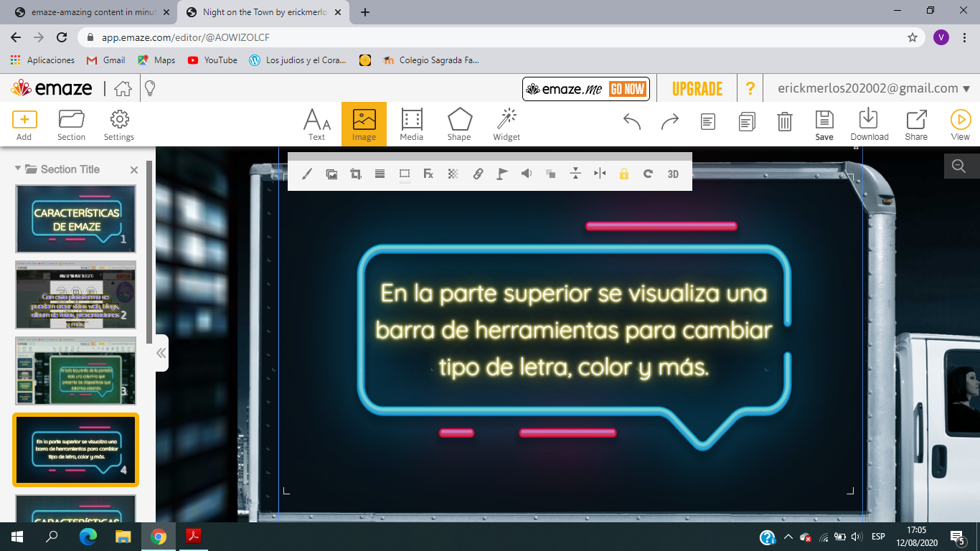Open the line style lines icon
Viewport: 980px width, 551px height.
[x=380, y=174]
